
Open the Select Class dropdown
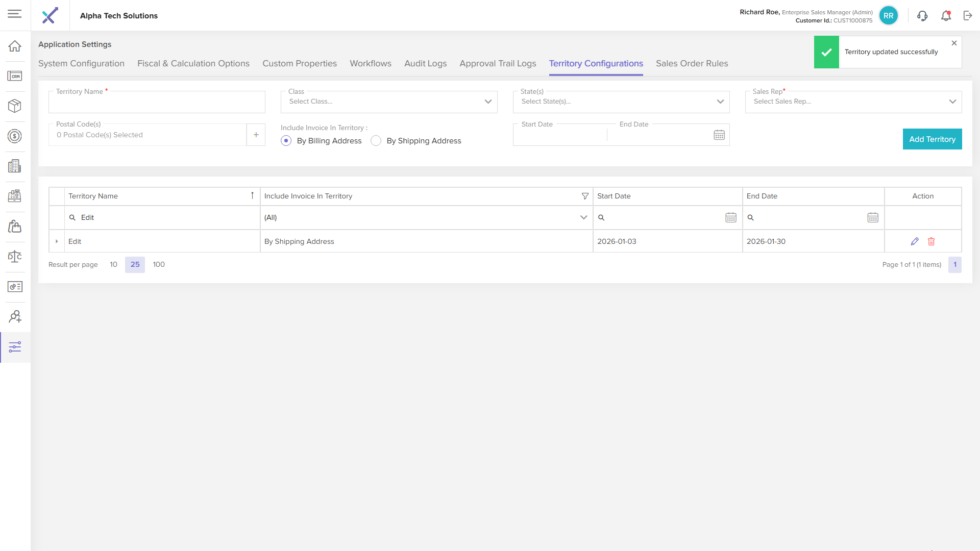pos(388,102)
